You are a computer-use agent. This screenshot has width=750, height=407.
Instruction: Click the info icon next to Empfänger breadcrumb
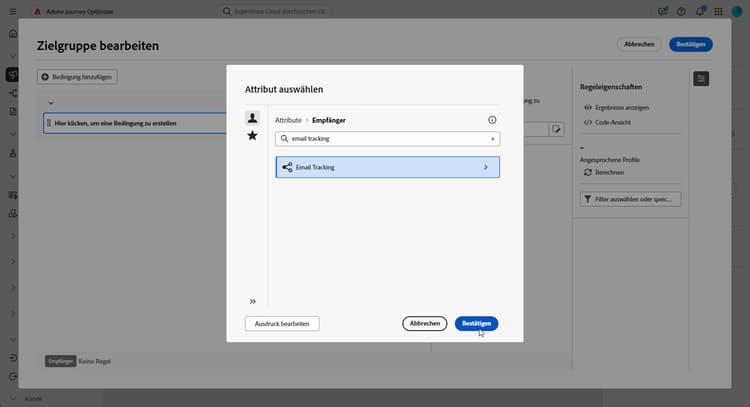(x=492, y=120)
